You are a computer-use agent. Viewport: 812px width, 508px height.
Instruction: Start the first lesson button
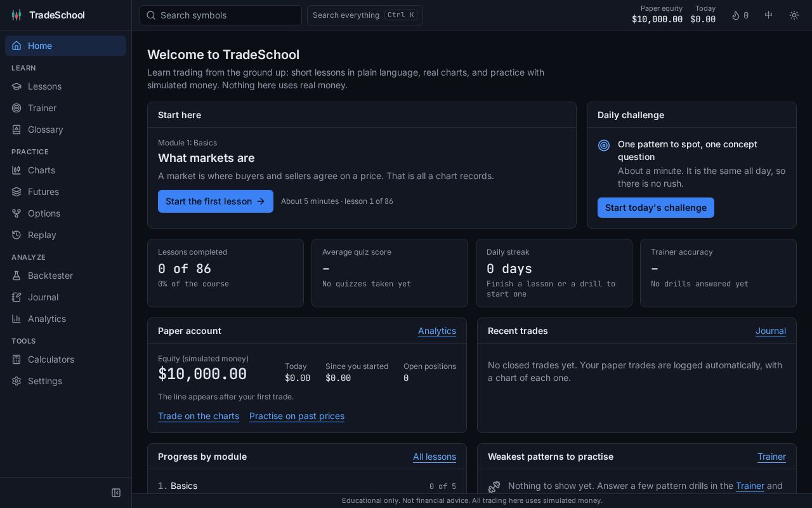pos(216,201)
